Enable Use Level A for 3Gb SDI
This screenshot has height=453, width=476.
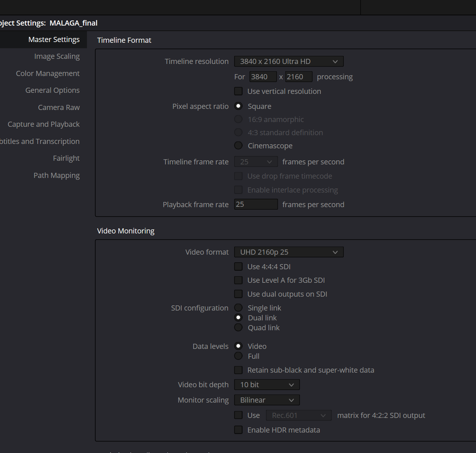click(x=239, y=280)
